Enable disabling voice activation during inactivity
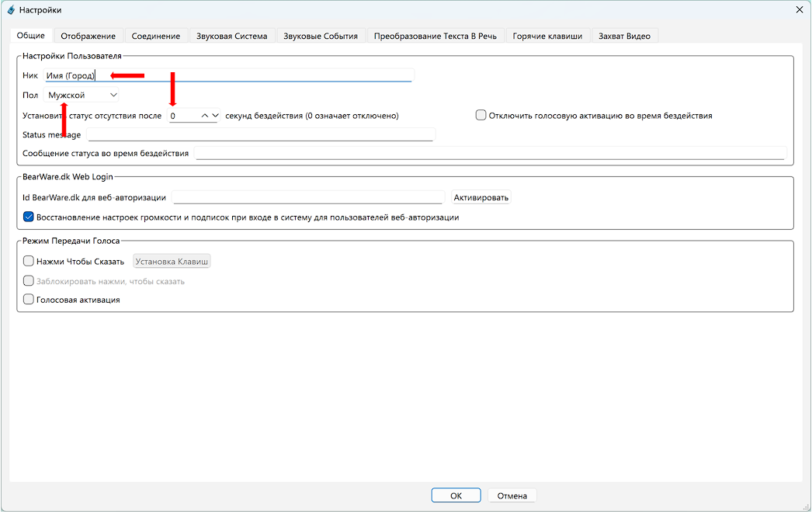Screen dimensions: 812x514 (481, 116)
